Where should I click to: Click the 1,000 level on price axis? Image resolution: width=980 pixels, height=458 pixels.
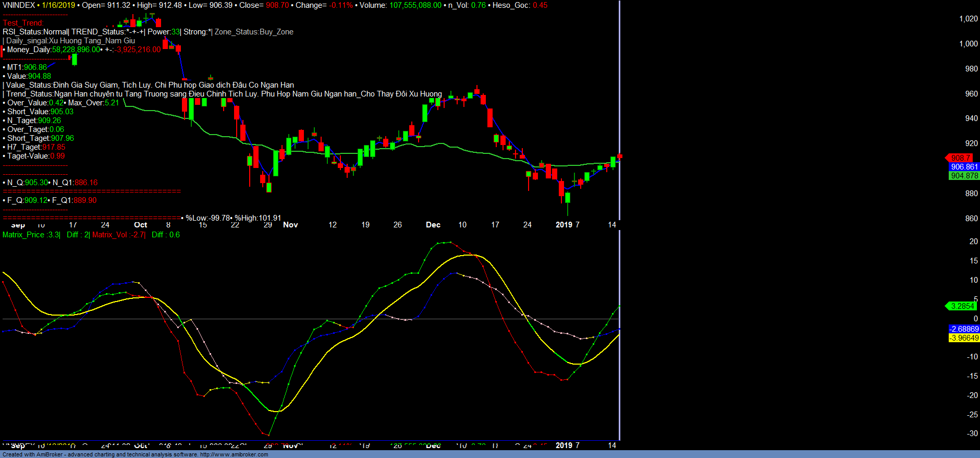click(x=968, y=44)
